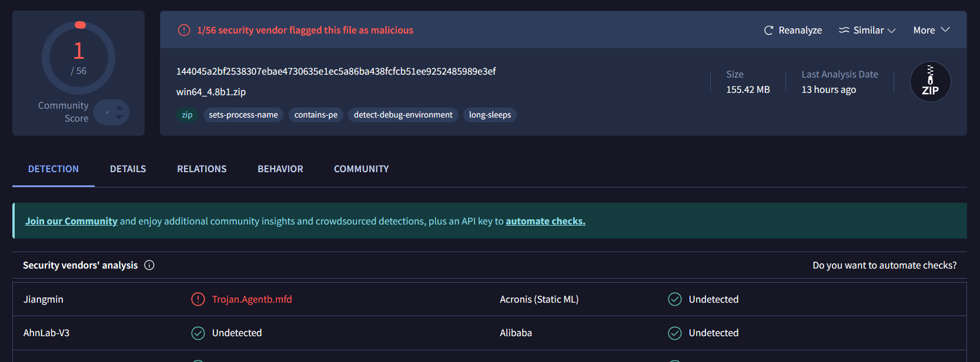Expand the Similar dropdown
This screenshot has width=980, height=362.
pos(868,30)
